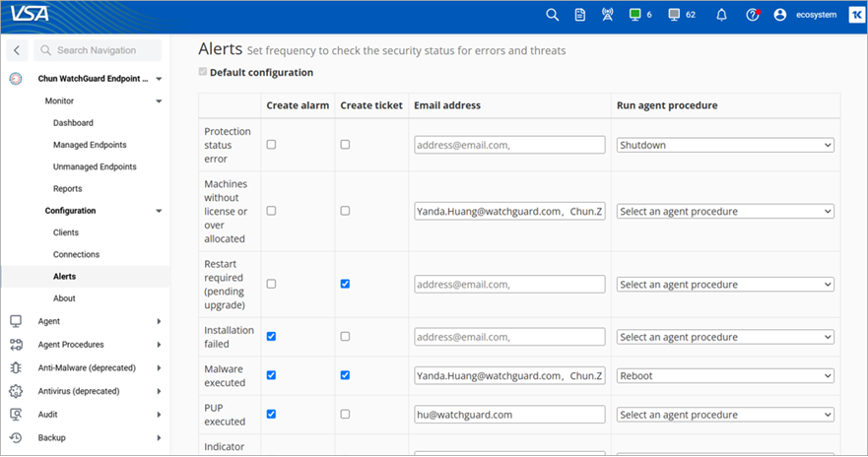Collapse navigation with the back arrow icon
The width and height of the screenshot is (868, 457).
pos(17,50)
